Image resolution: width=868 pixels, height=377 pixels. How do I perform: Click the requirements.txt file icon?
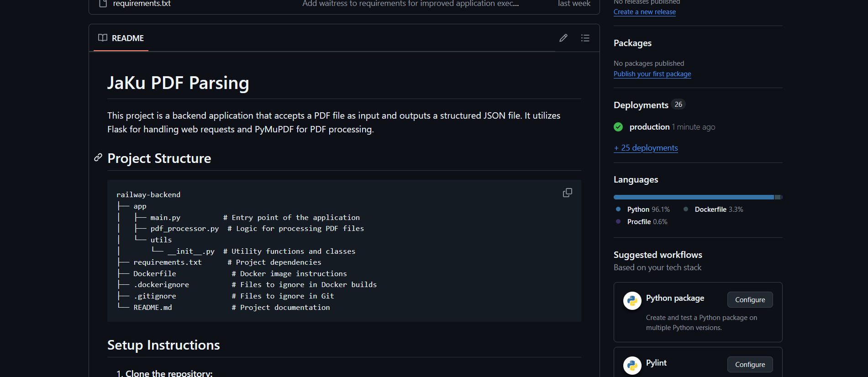coord(103,4)
